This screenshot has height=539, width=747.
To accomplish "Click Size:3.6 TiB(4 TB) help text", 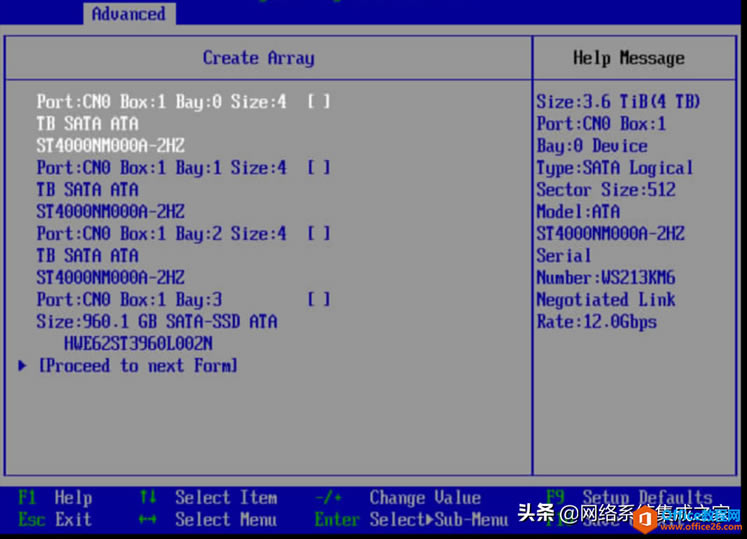I will (618, 102).
